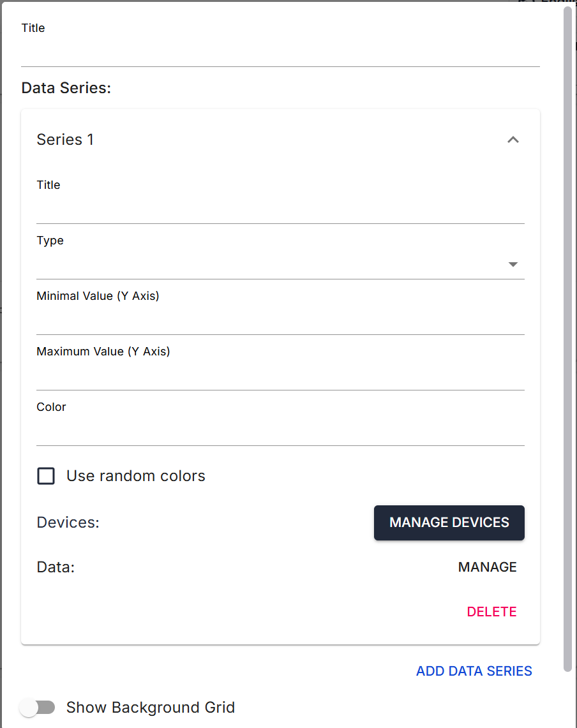
Task: Click the dialog's vertical scrollbar
Action: pos(567,338)
